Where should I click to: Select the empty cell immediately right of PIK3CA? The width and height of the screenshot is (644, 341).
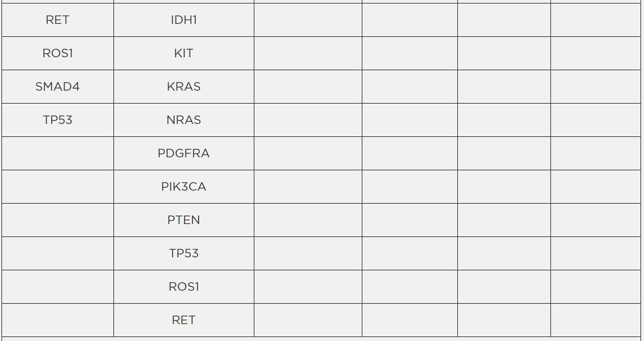(x=308, y=187)
